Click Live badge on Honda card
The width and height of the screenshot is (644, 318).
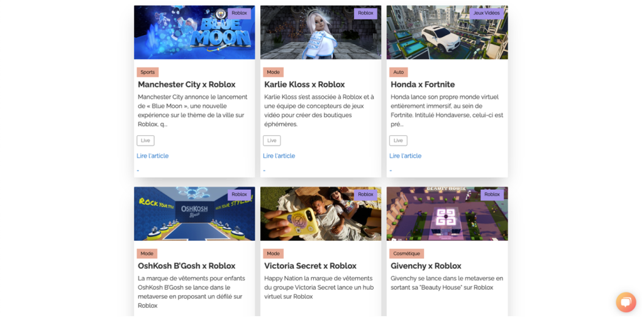(x=398, y=140)
